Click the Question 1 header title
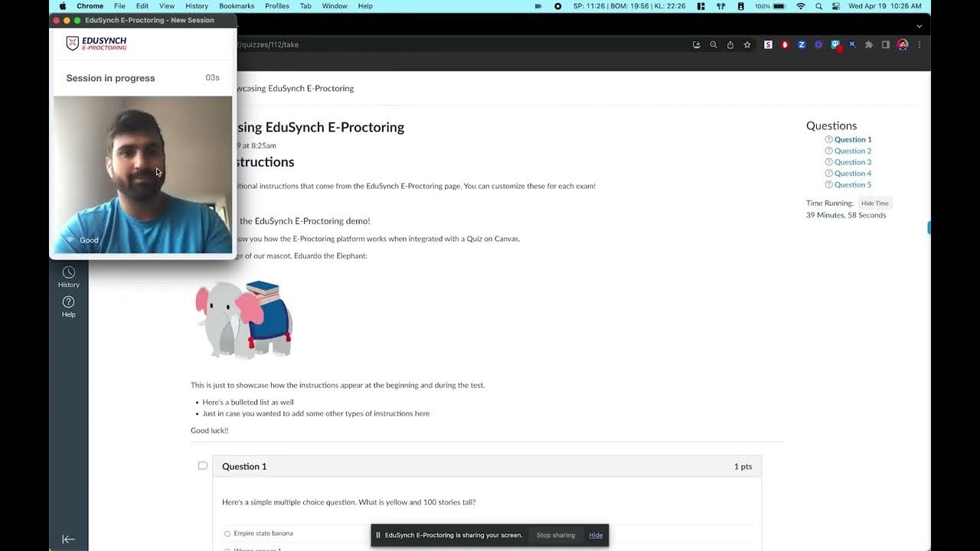980x551 pixels. pos(244,466)
